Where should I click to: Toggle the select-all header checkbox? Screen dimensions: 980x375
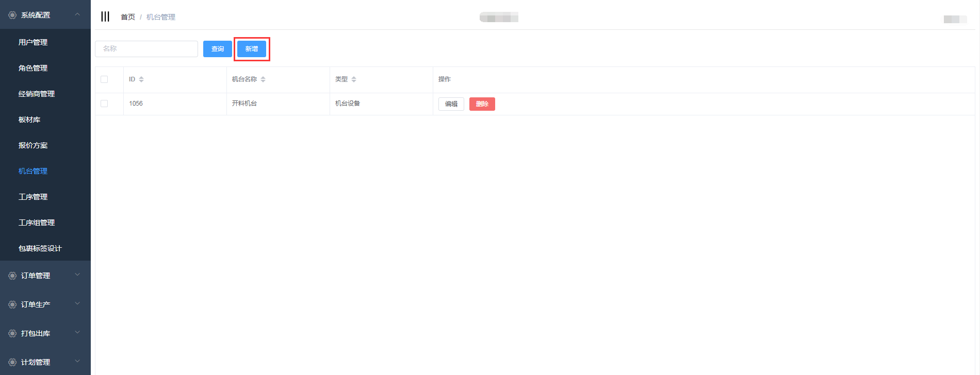tap(104, 79)
